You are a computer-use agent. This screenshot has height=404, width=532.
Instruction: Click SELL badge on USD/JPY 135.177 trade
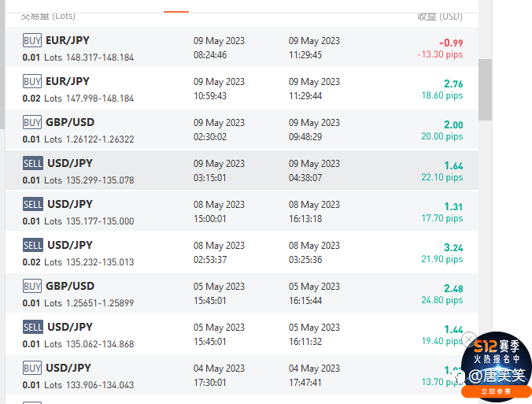coord(33,204)
